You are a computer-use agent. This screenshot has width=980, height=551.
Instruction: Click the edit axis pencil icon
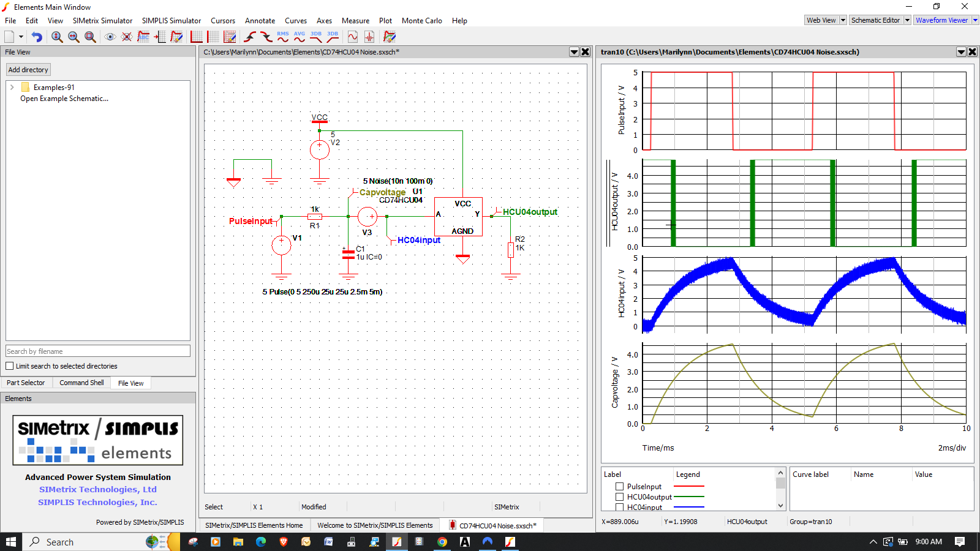230,37
